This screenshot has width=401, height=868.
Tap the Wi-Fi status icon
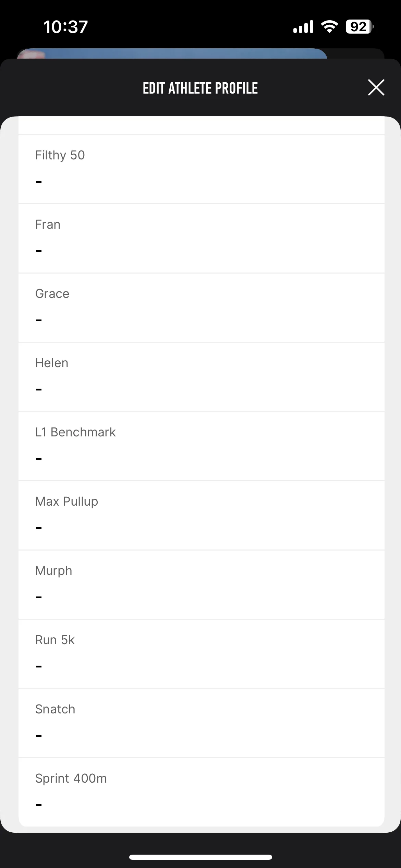[329, 26]
